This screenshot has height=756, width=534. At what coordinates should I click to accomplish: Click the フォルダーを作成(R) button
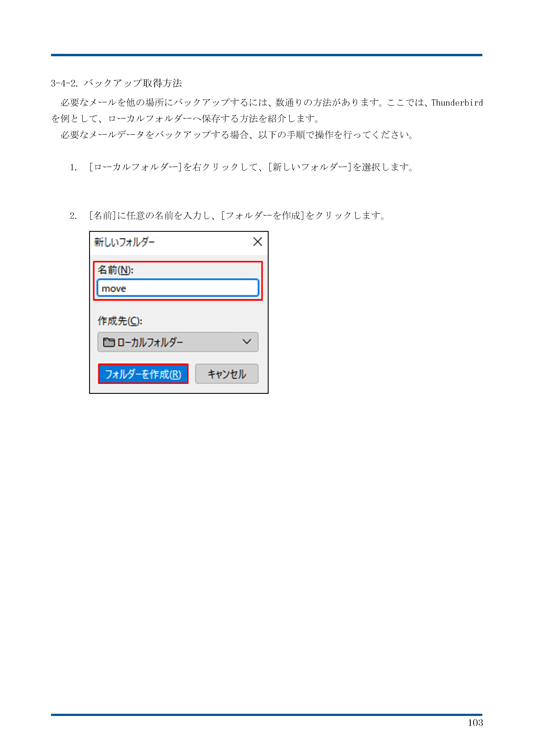click(143, 374)
